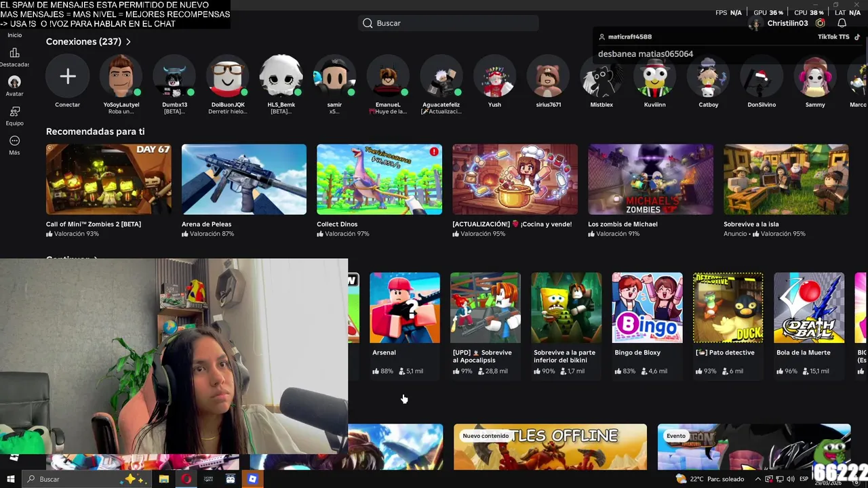Open HLS_Bemk's connection avatar
Viewport: 868px width, 488px height.
point(281,77)
